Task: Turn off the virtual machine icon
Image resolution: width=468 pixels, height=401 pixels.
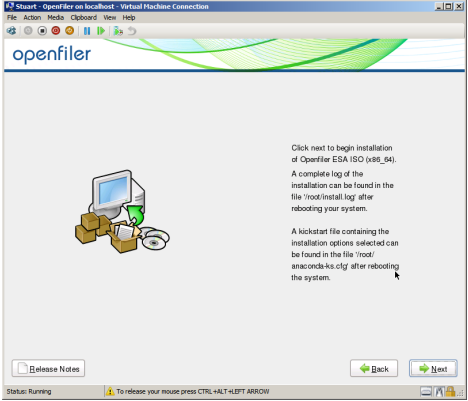Action: pyautogui.click(x=42, y=31)
